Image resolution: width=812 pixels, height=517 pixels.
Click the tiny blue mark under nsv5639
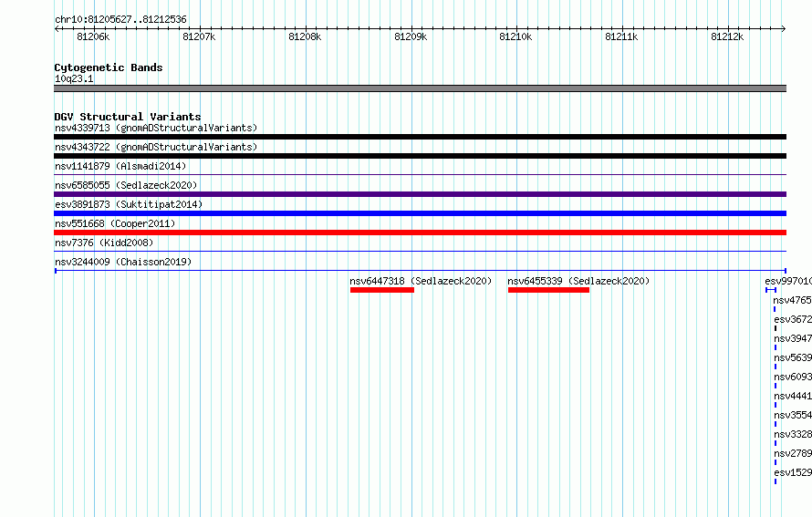pyautogui.click(x=776, y=367)
